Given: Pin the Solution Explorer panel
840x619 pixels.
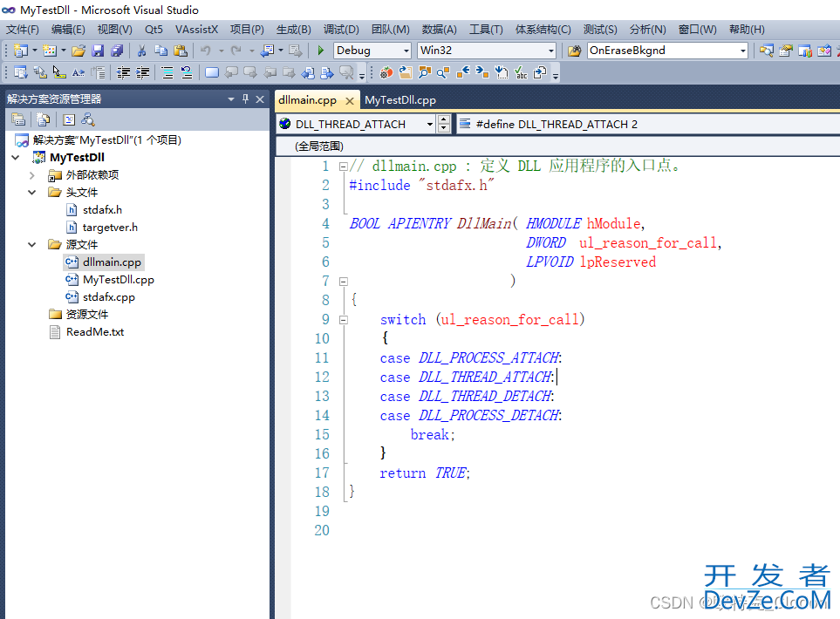Looking at the screenshot, I should coord(245,99).
